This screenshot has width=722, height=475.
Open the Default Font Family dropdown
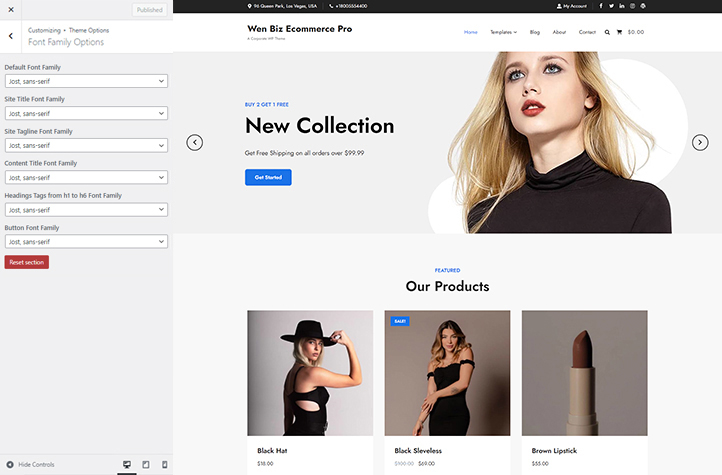86,81
